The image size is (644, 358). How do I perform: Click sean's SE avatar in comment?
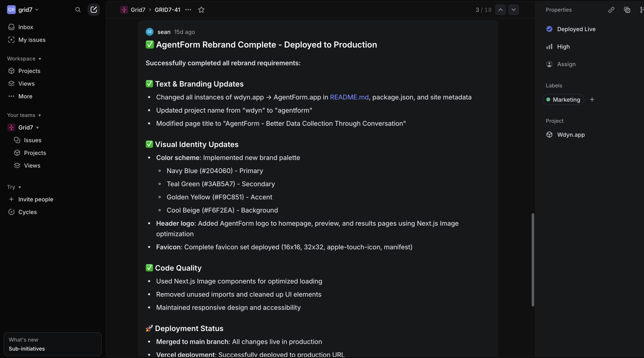coord(150,32)
